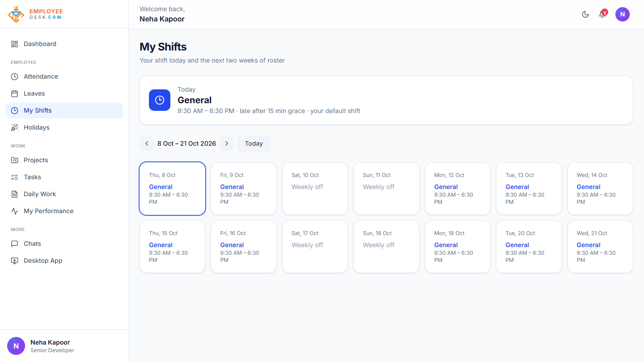Open notifications bell icon

(x=602, y=14)
